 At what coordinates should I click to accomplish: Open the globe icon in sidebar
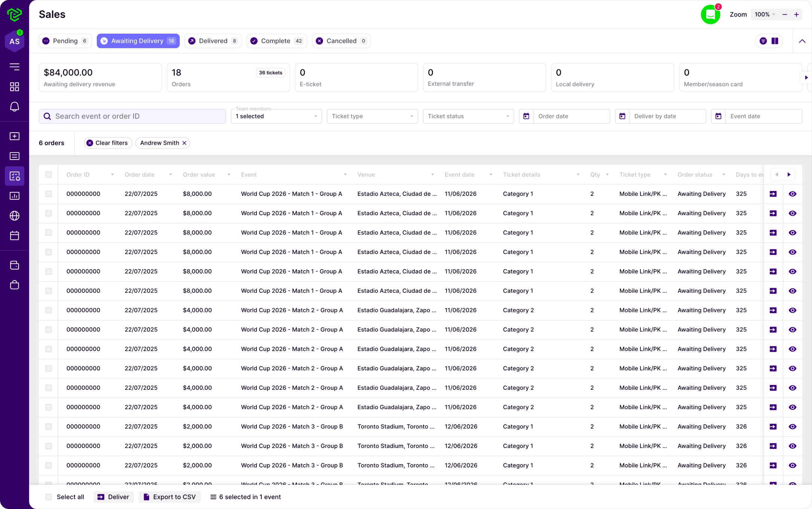click(x=15, y=216)
